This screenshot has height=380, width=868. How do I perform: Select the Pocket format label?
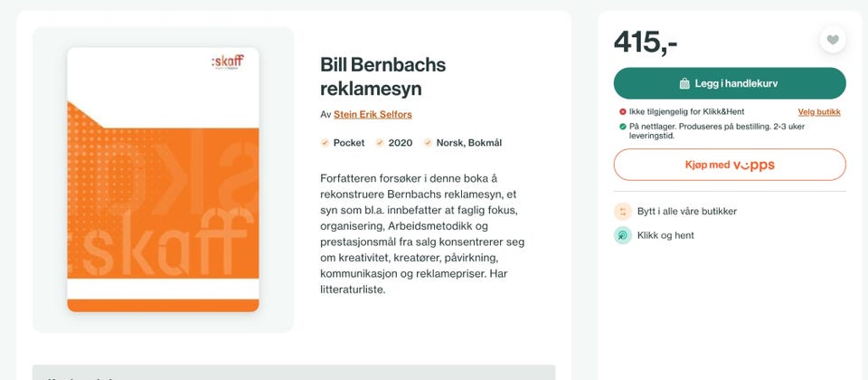click(x=349, y=143)
